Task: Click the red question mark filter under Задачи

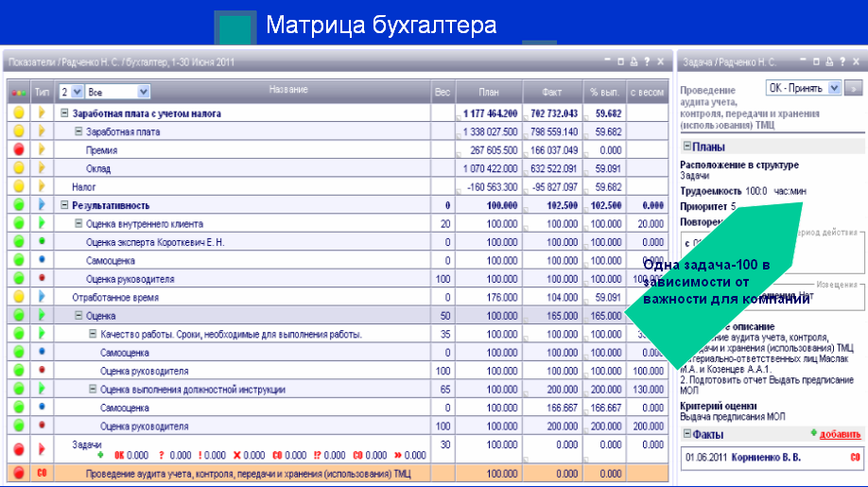Action: (161, 456)
